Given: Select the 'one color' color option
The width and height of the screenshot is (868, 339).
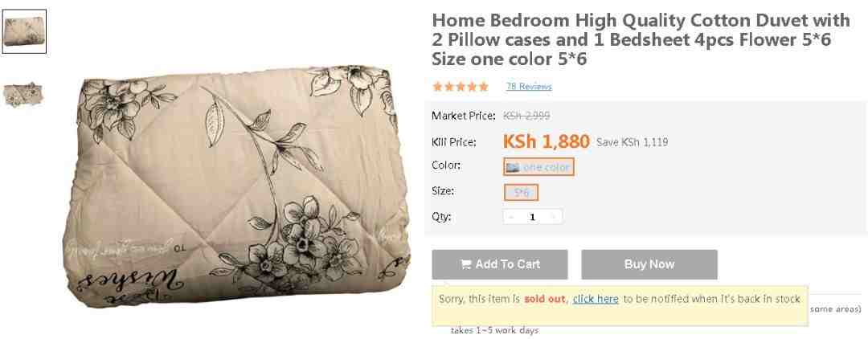Looking at the screenshot, I should point(538,167).
